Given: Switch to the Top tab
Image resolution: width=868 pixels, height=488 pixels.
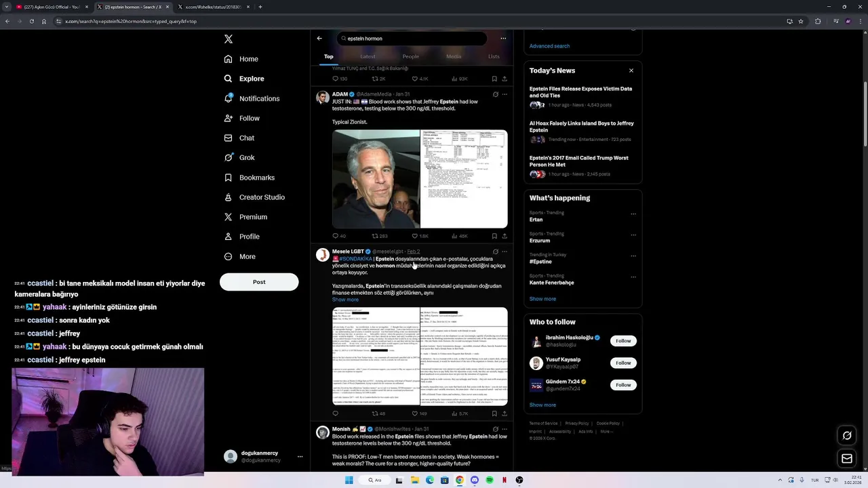Looking at the screenshot, I should pos(328,56).
